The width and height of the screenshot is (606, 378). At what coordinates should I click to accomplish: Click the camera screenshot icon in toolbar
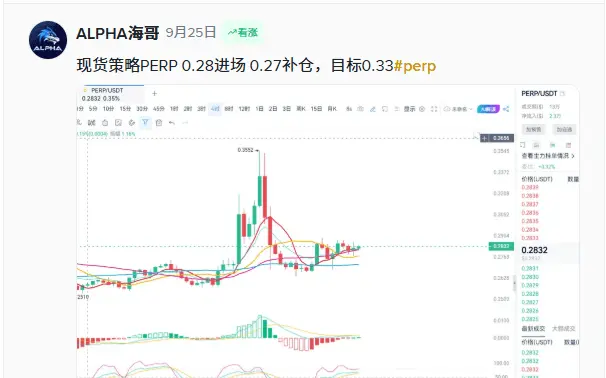pyautogui.click(x=360, y=109)
